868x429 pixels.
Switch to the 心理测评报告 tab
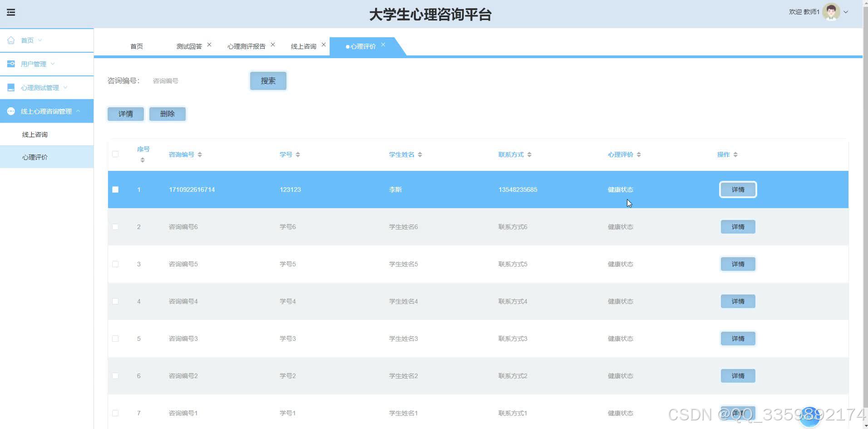tap(247, 46)
